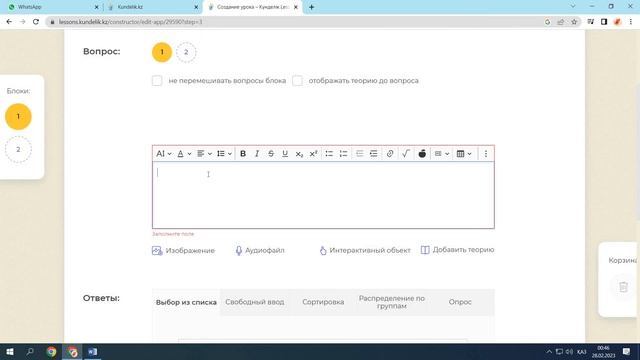Share this page from the address bar
This screenshot has width=640, height=360.
pos(560,22)
